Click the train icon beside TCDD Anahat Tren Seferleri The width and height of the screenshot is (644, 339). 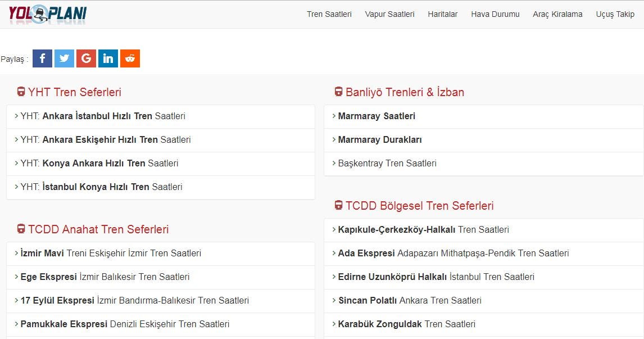[x=21, y=229]
